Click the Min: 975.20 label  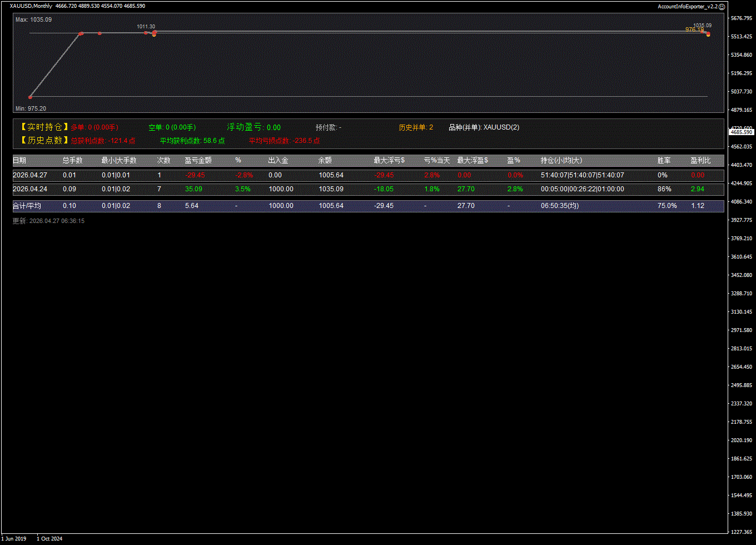tap(31, 108)
